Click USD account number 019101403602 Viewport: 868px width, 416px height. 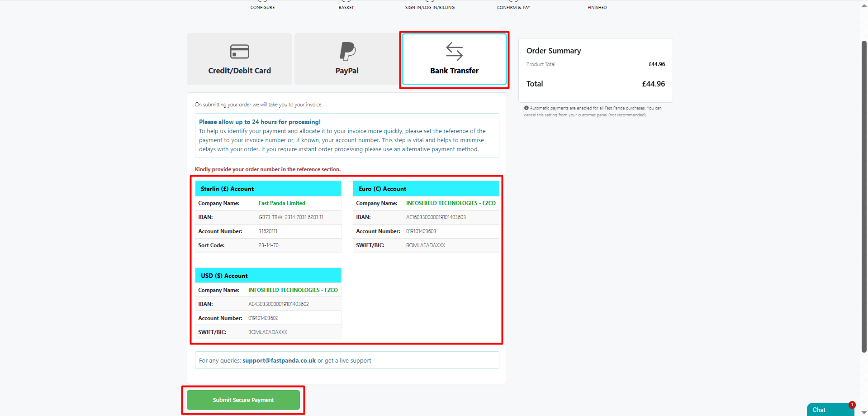click(263, 318)
